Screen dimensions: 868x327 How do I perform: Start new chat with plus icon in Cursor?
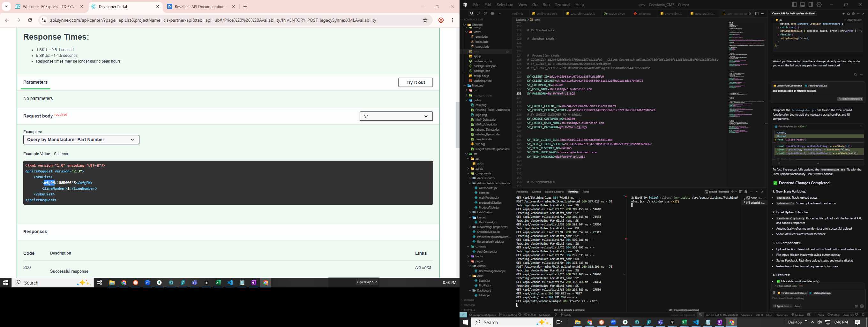click(x=843, y=14)
